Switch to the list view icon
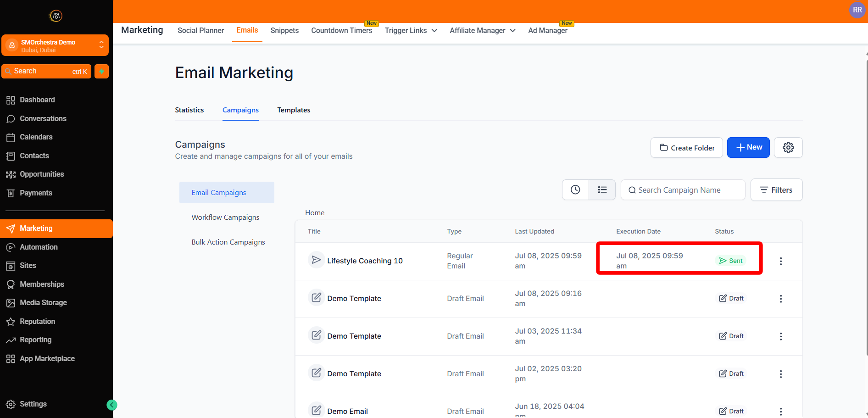This screenshot has height=418, width=868. point(602,190)
